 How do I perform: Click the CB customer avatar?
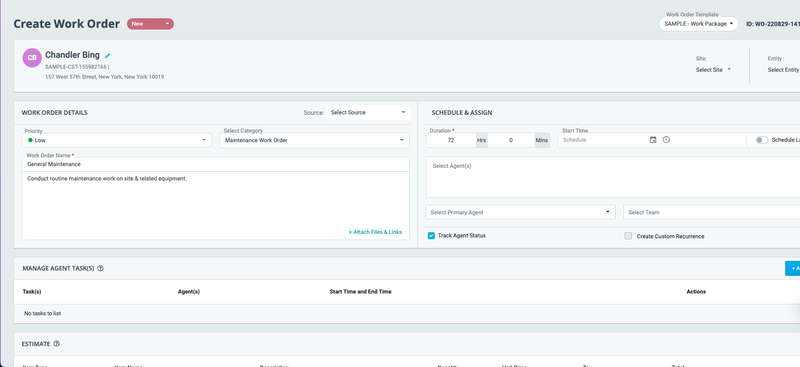click(32, 58)
